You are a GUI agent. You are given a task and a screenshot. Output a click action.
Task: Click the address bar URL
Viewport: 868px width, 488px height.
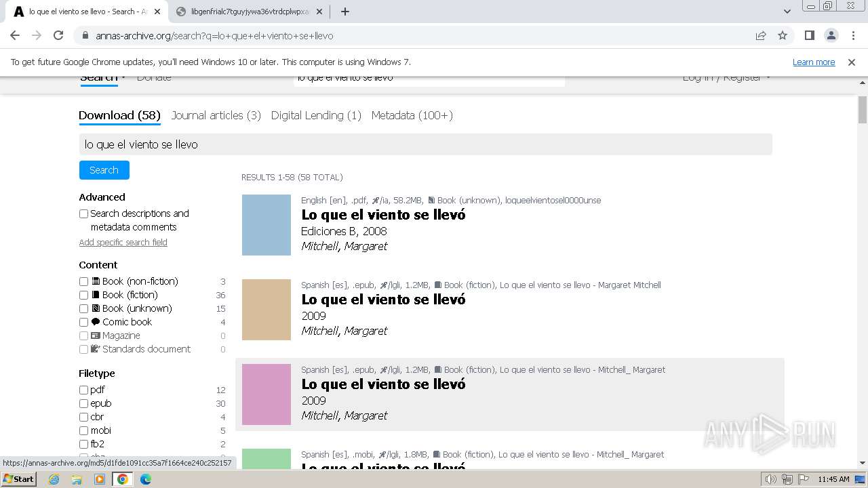(x=214, y=36)
